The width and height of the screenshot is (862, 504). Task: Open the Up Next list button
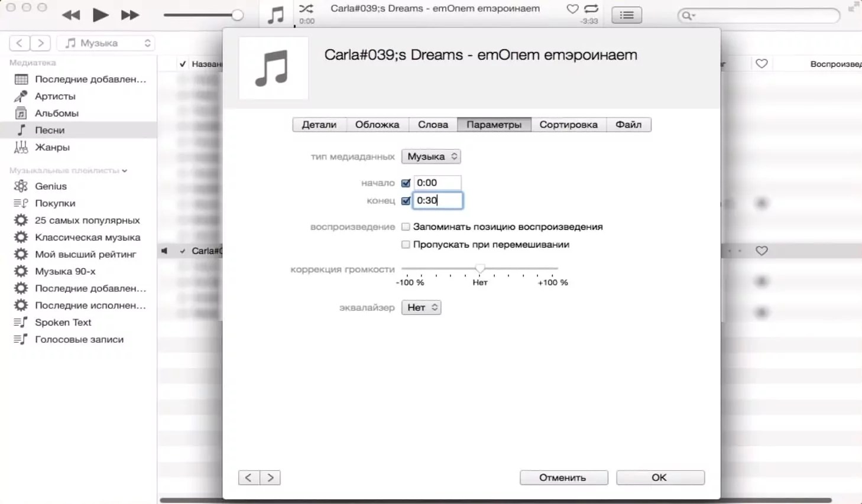(627, 15)
